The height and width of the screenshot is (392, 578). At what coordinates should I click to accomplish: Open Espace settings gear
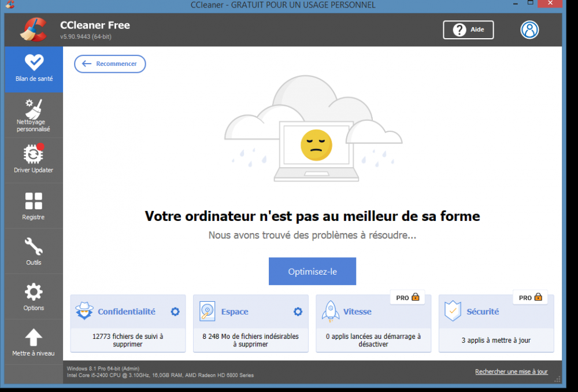[298, 312]
